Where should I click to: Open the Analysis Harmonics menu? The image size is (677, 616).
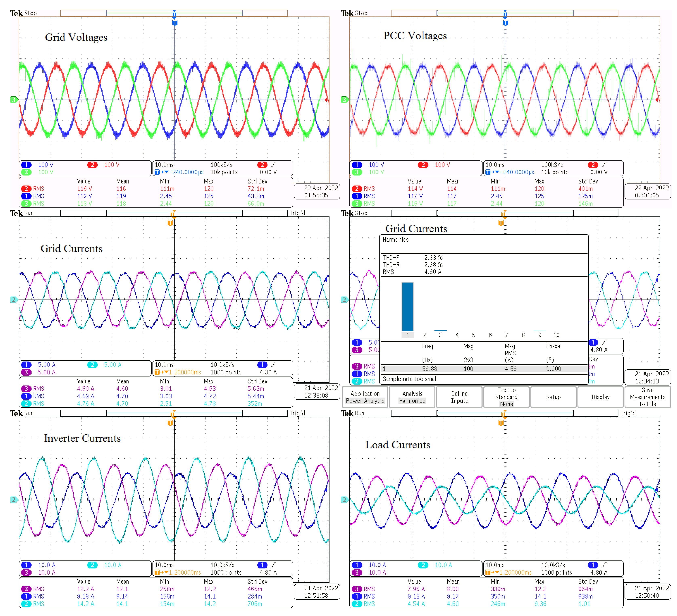coord(412,397)
